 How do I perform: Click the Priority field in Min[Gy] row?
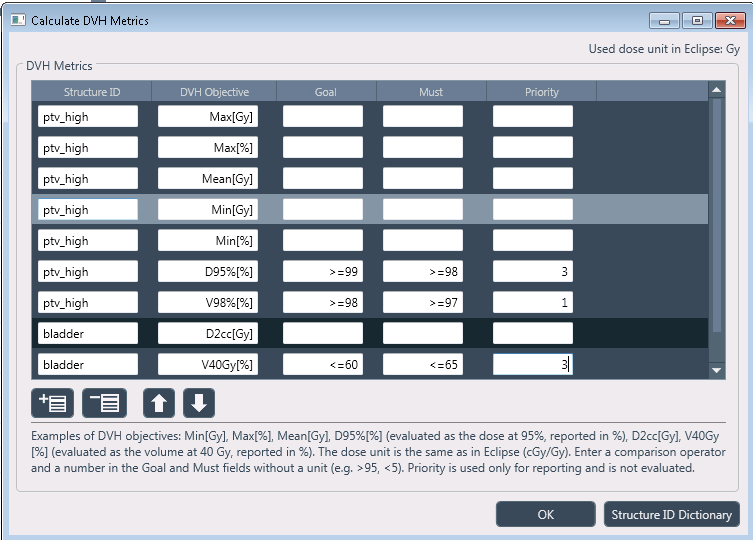533,209
